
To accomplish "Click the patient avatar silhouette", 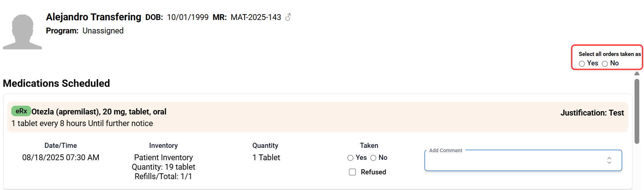I will tap(23, 32).
